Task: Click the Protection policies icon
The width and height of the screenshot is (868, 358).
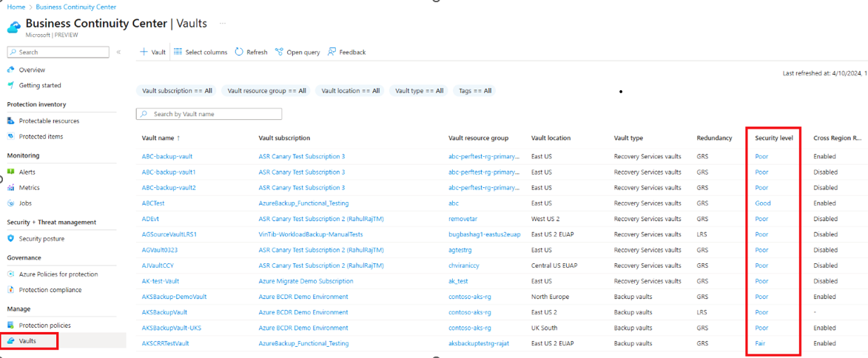Action: (10, 325)
